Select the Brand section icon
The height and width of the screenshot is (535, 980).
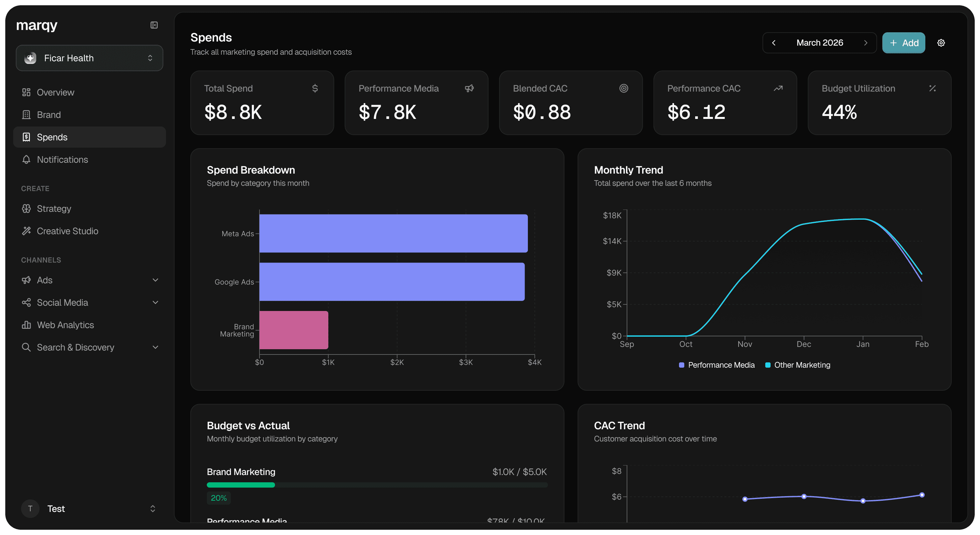(x=26, y=115)
